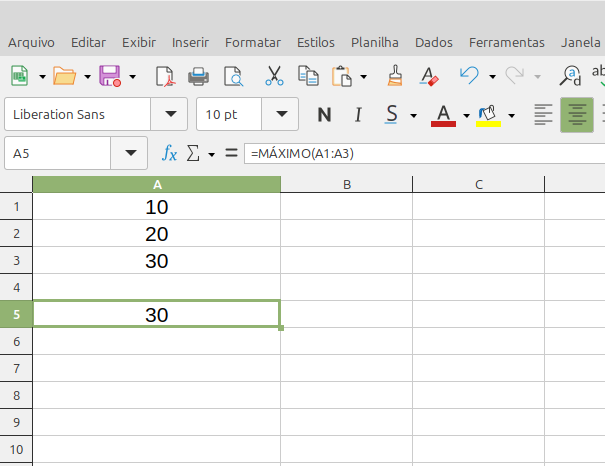Click the Print icon
Screen dimensions: 605x466
tap(199, 76)
